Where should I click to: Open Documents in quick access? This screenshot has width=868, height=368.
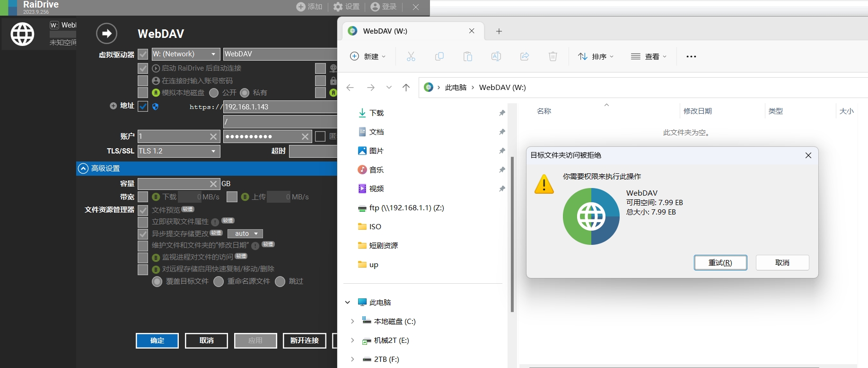(377, 132)
